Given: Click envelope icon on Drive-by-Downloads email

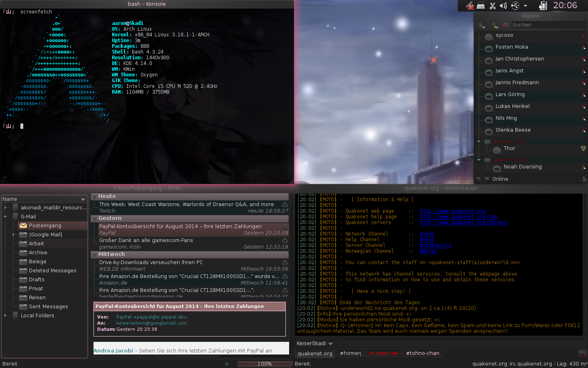Looking at the screenshot, I should click(285, 263).
